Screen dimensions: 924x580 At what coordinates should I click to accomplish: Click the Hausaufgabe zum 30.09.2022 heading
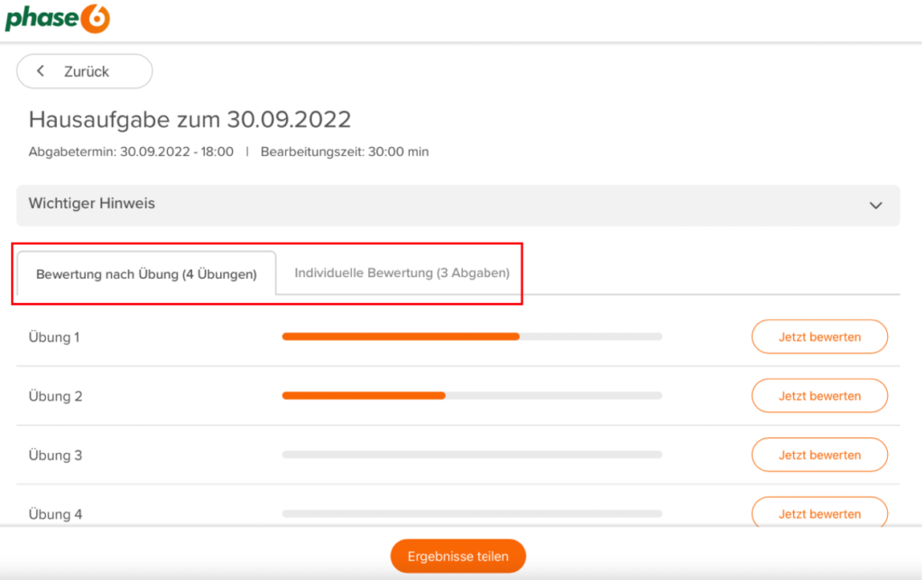[189, 119]
